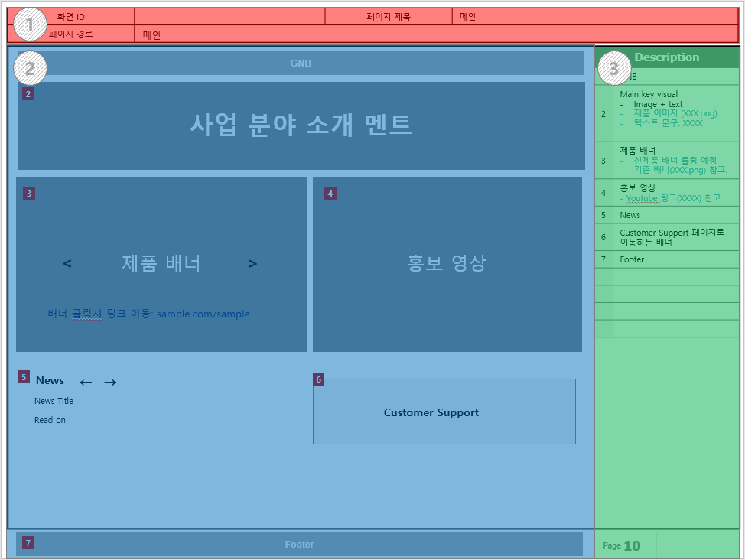Screen dimensions: 745x560
Task: Click the 제품 이미지 (XXX.png) line
Action: [x=675, y=113]
